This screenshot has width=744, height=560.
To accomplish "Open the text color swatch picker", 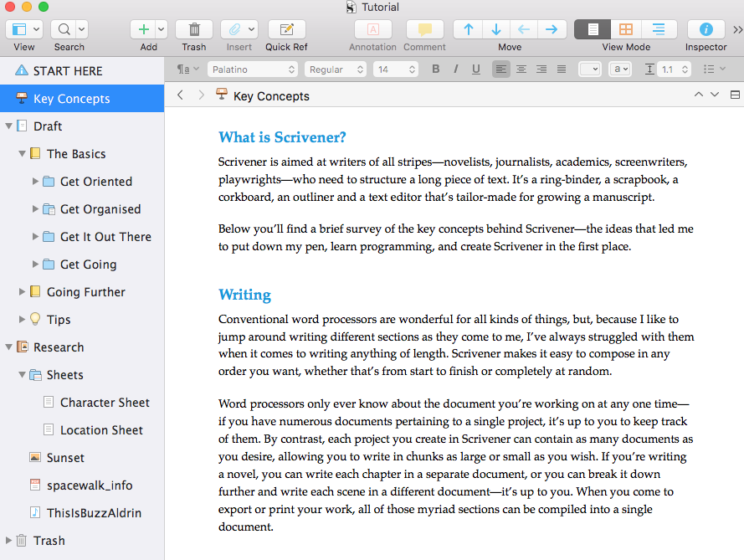I will pyautogui.click(x=590, y=69).
